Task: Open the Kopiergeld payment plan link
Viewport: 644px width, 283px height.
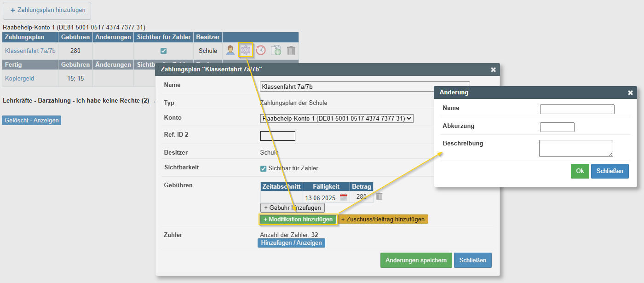Action: pos(19,78)
